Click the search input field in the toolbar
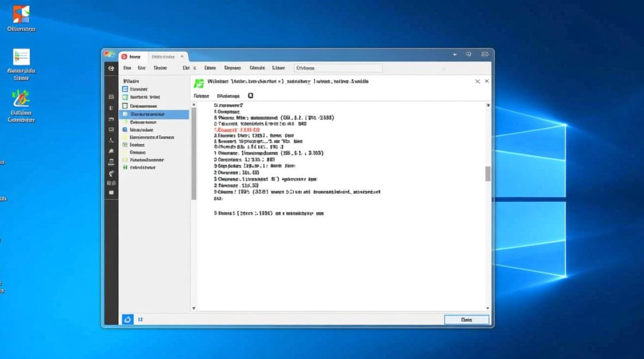This screenshot has height=359, width=644. (338, 68)
